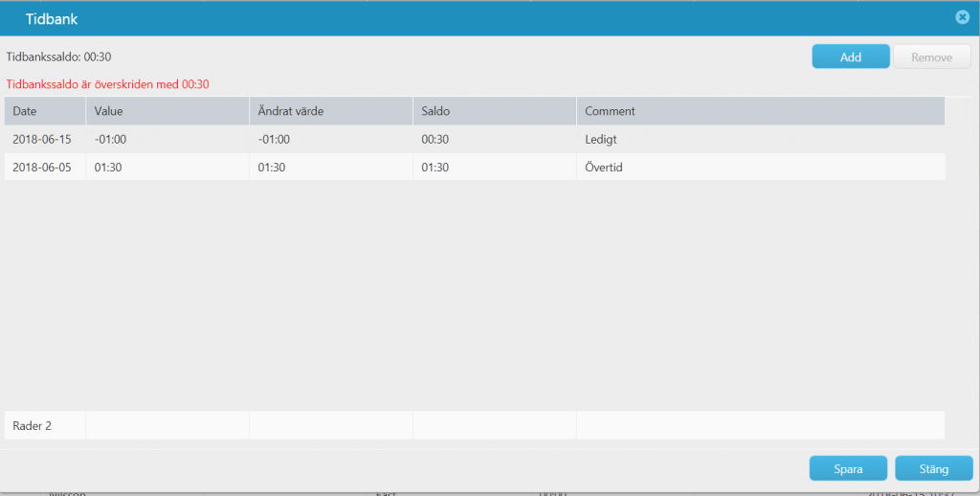This screenshot has width=980, height=496.
Task: Sort by the Date column header
Action: click(45, 111)
